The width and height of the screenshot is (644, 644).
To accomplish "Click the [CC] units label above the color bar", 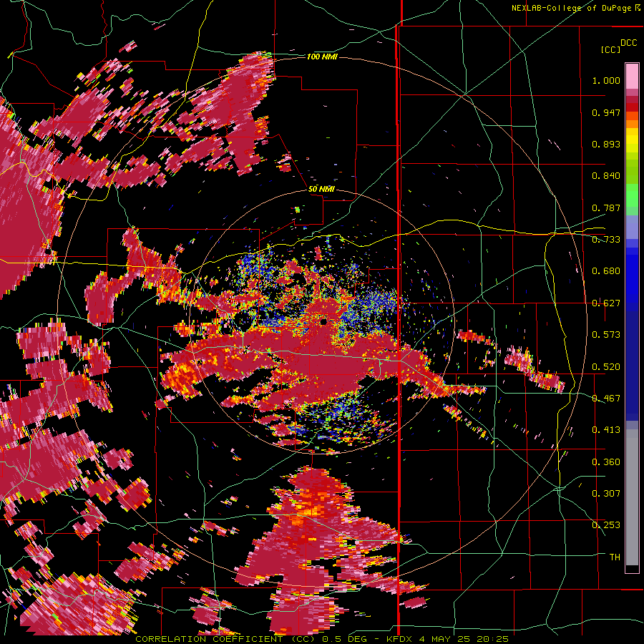I will coord(610,49).
